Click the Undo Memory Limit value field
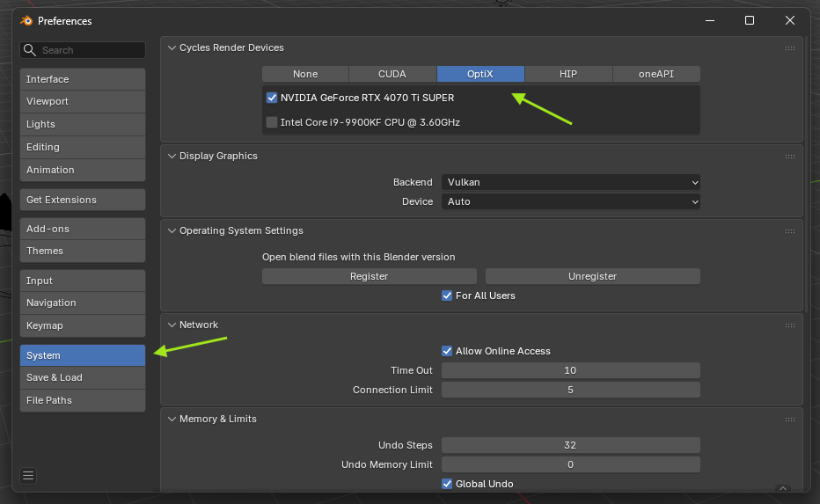Viewport: 820px width, 504px height. [x=570, y=464]
